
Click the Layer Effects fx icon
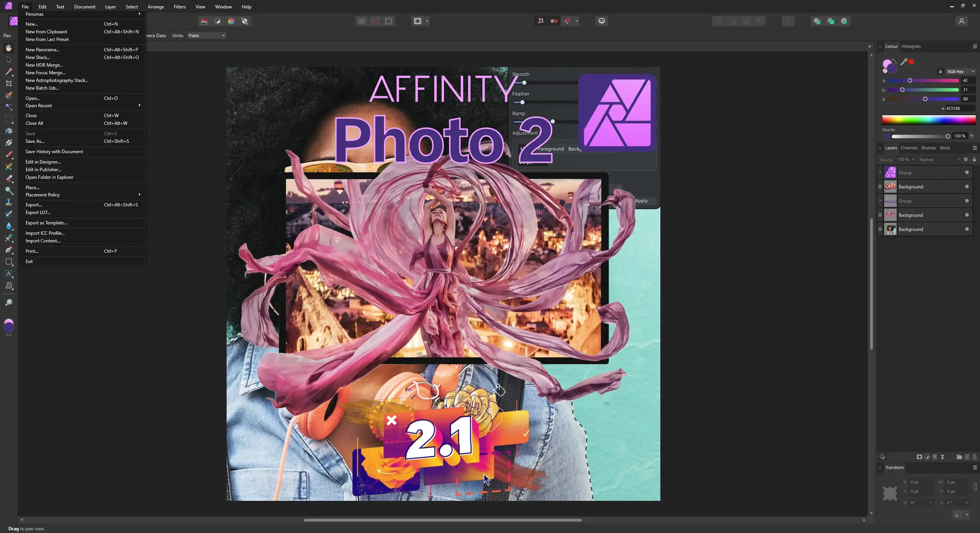[x=935, y=457]
